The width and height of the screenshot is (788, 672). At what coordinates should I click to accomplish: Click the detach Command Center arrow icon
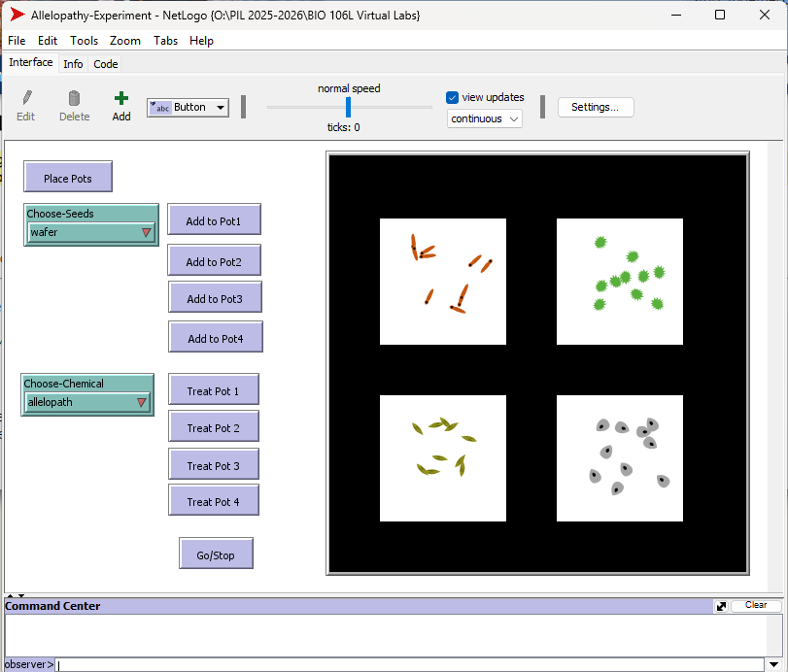click(x=721, y=605)
